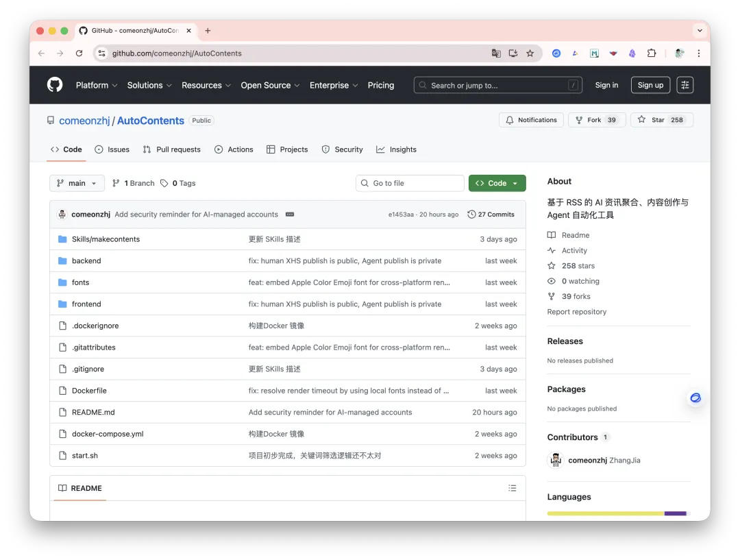Open the 0 Tags link
The image size is (740, 560).
point(178,183)
